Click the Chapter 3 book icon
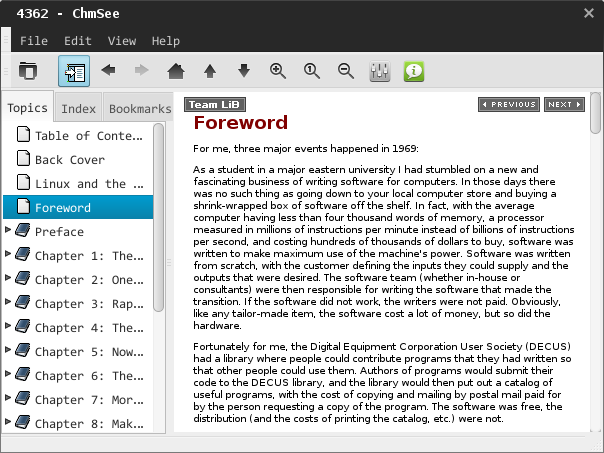Screen dimensions: 604x453 [x=23, y=302]
